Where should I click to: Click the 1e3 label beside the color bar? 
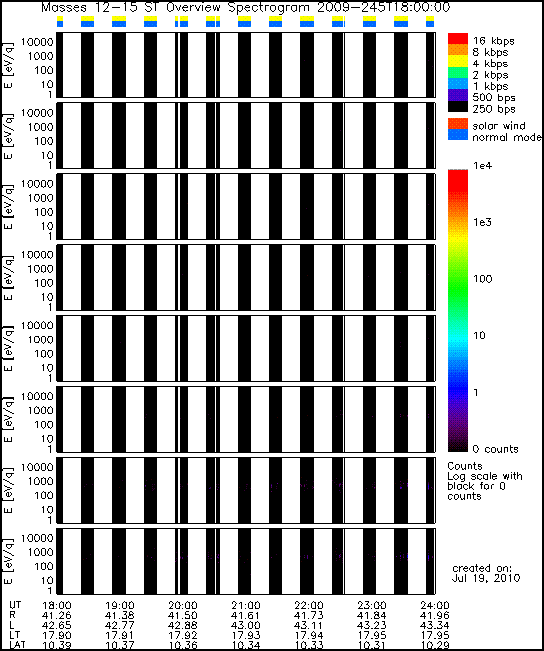pos(483,222)
